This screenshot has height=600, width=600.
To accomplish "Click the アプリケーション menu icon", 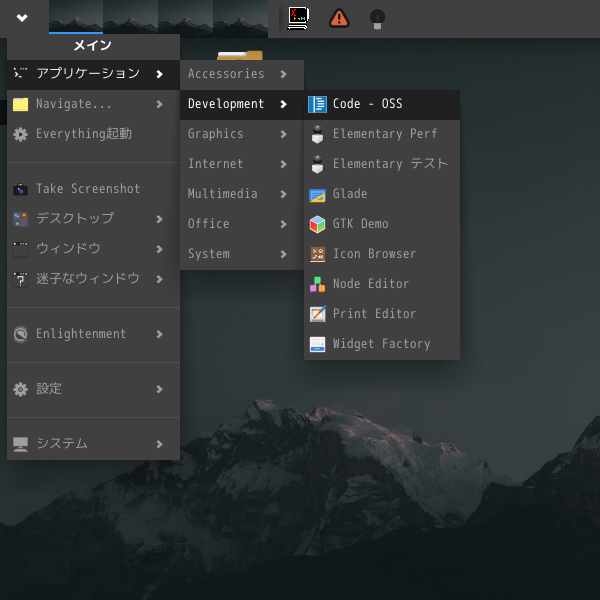I will 20,73.
